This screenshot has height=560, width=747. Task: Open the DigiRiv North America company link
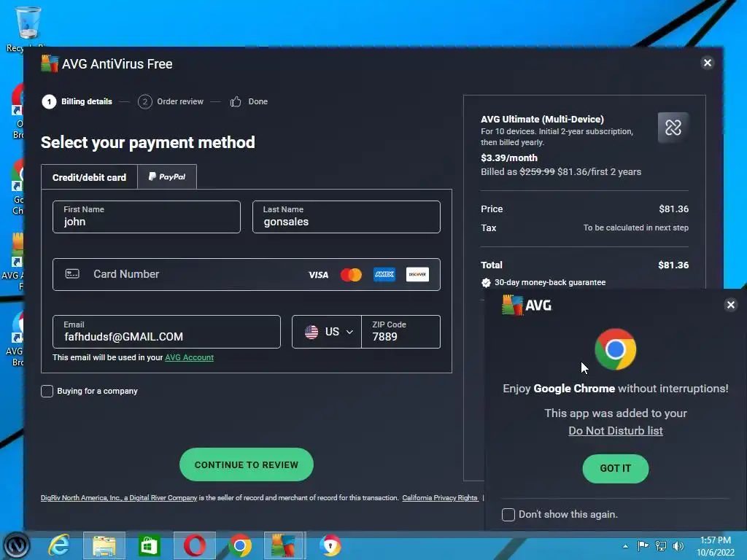119,497
